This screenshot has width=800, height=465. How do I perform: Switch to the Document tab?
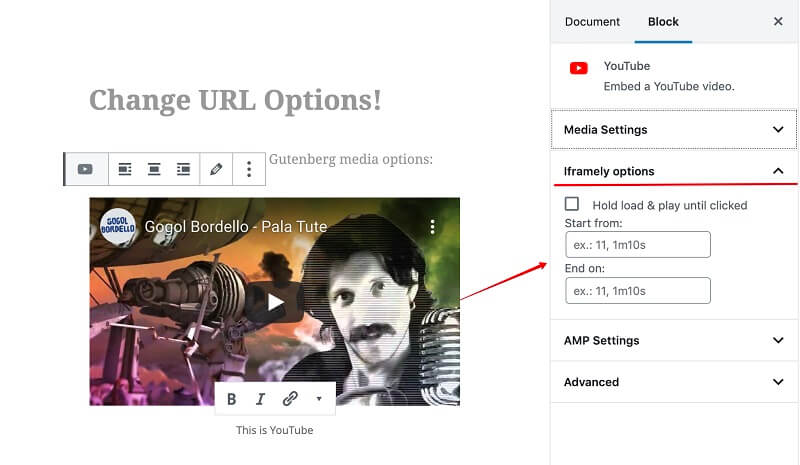click(592, 22)
